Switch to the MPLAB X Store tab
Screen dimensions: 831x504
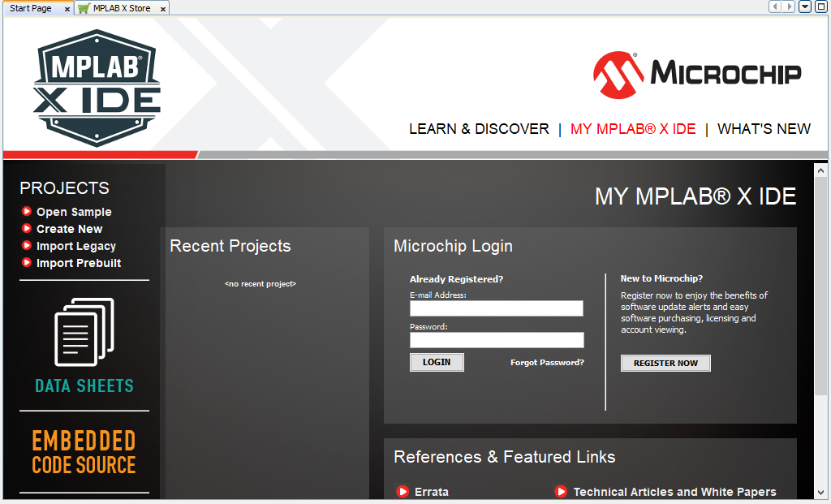point(120,8)
